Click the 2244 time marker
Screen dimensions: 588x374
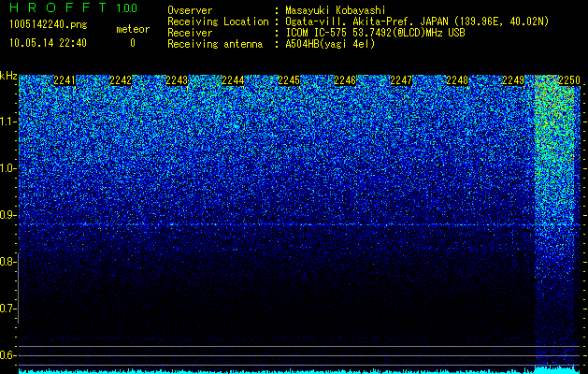(x=233, y=80)
